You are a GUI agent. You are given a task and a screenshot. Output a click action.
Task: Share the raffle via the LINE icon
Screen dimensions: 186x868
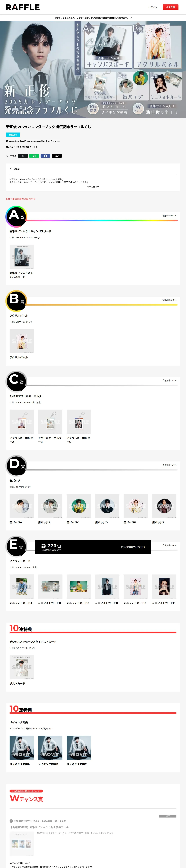pos(34,156)
